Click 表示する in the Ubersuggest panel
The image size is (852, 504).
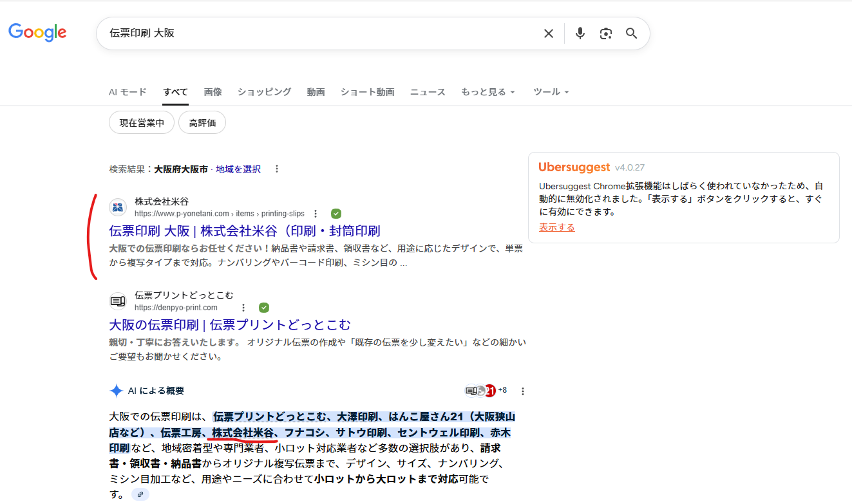point(556,227)
